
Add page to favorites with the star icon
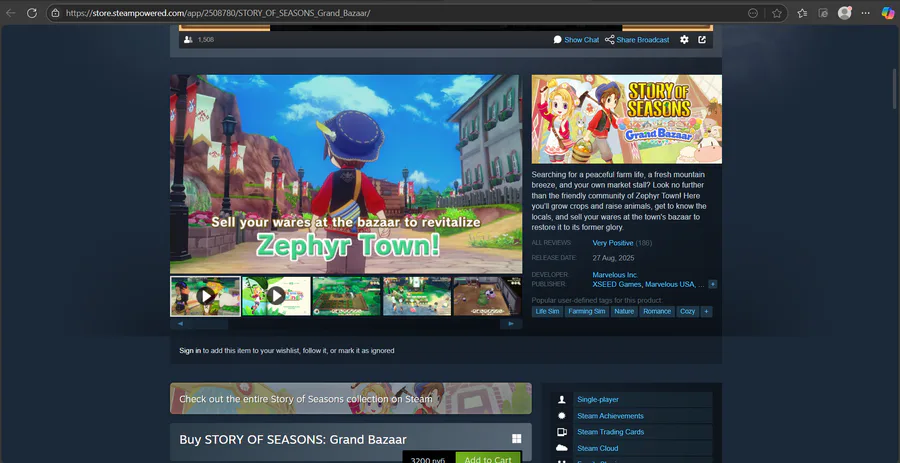point(777,13)
